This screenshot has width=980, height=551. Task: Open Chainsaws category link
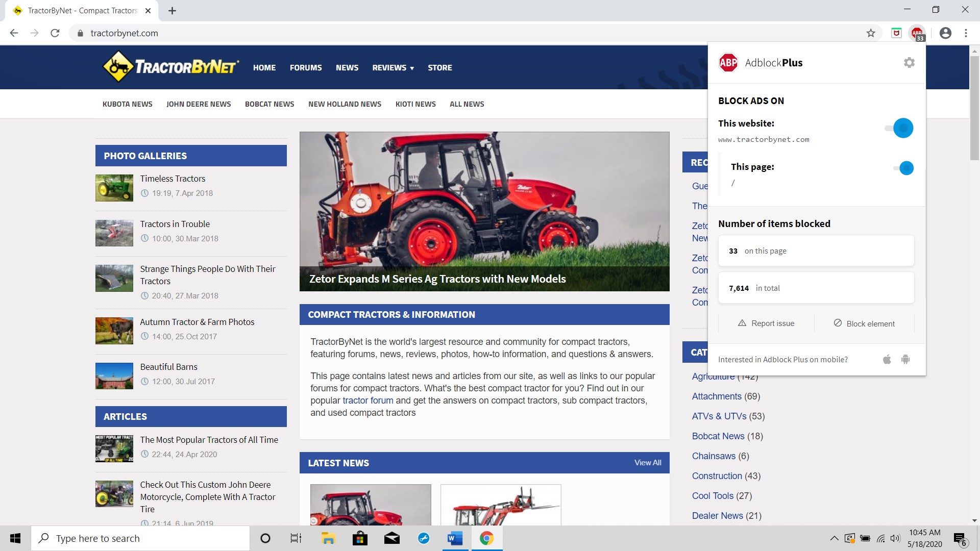714,456
